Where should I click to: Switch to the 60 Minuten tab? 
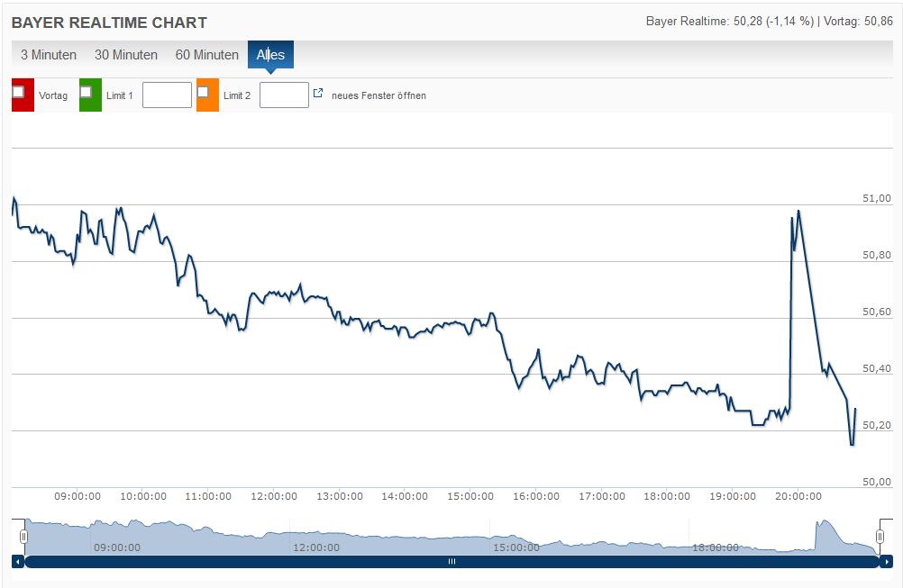click(x=206, y=55)
